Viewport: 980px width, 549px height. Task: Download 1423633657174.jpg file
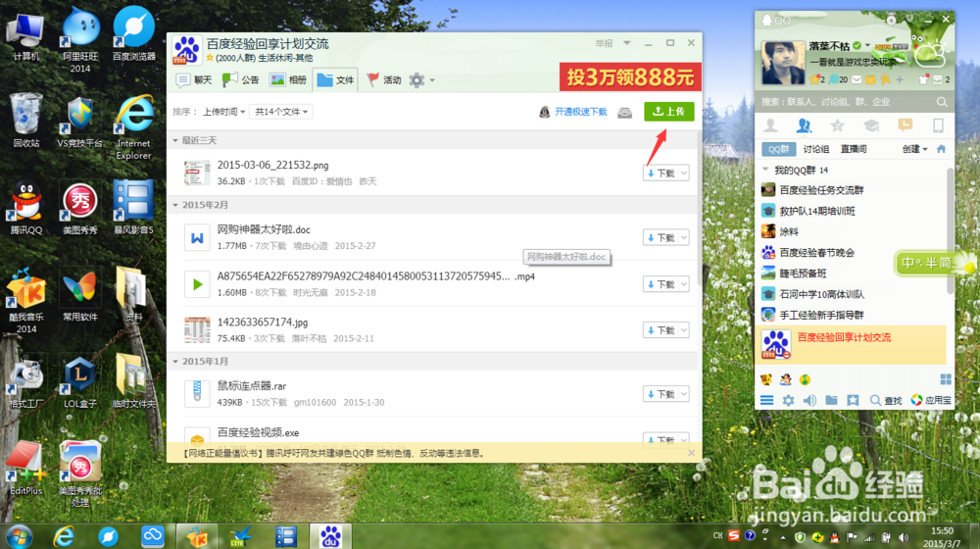pos(661,330)
